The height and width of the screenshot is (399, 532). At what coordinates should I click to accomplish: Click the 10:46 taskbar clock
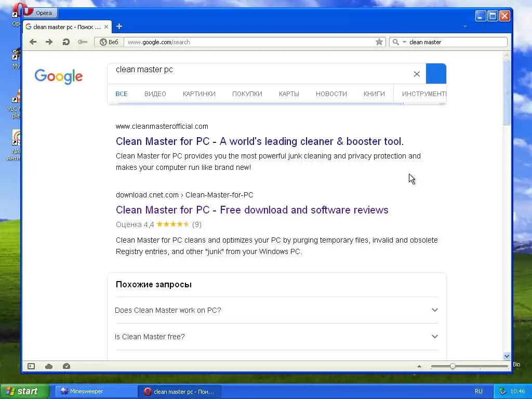517,391
